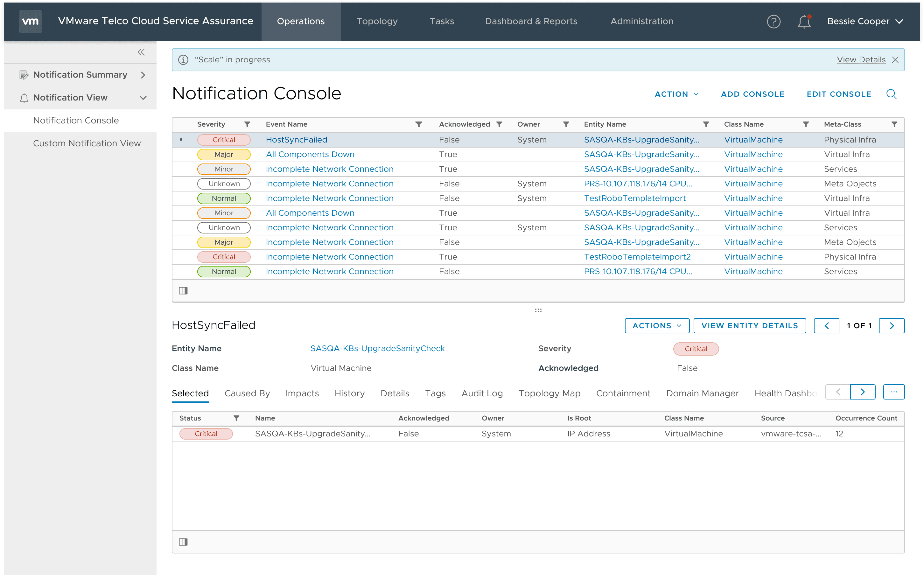924x577 pixels.
Task: Select the HostSyncFailed row radio marker
Action: tap(181, 140)
